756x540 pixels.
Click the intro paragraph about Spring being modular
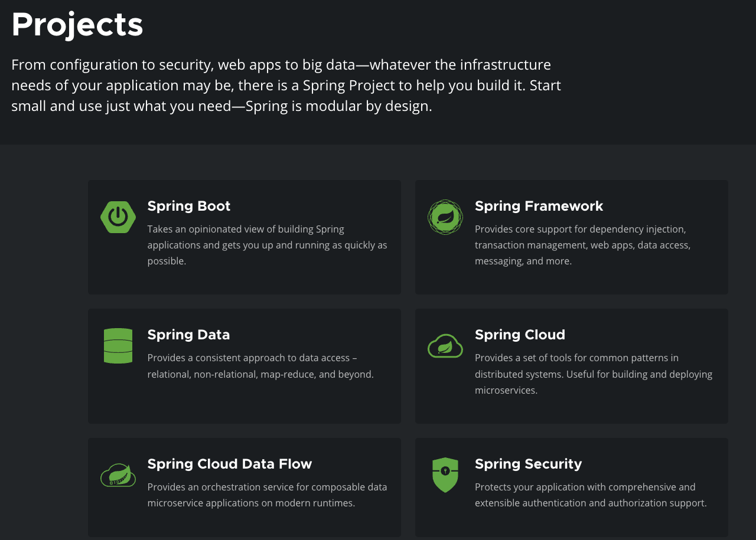(x=286, y=86)
